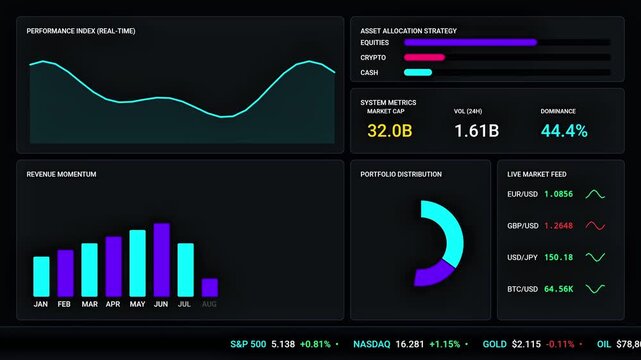Click the JUL revenue bar
Screen dimensions: 641x360
click(186, 270)
